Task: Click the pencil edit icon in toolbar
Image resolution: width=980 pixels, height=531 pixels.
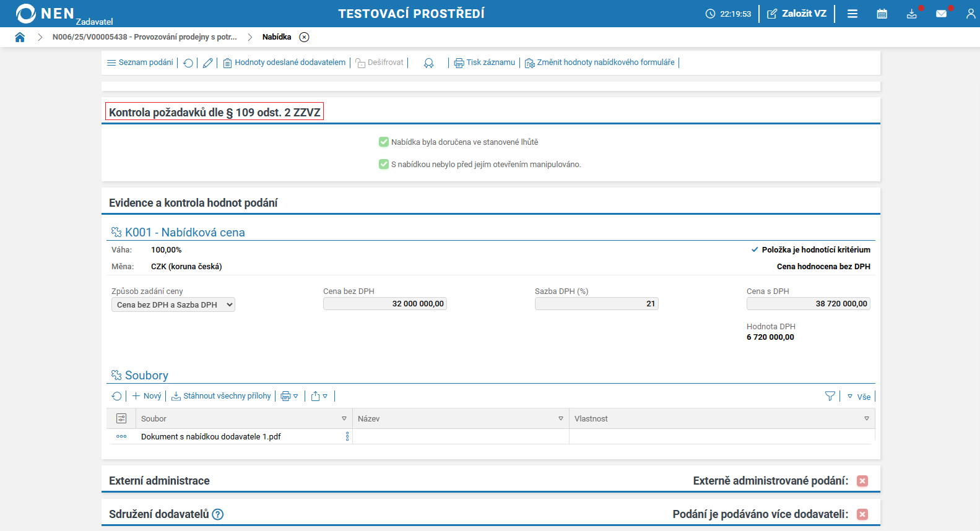Action: tap(208, 63)
